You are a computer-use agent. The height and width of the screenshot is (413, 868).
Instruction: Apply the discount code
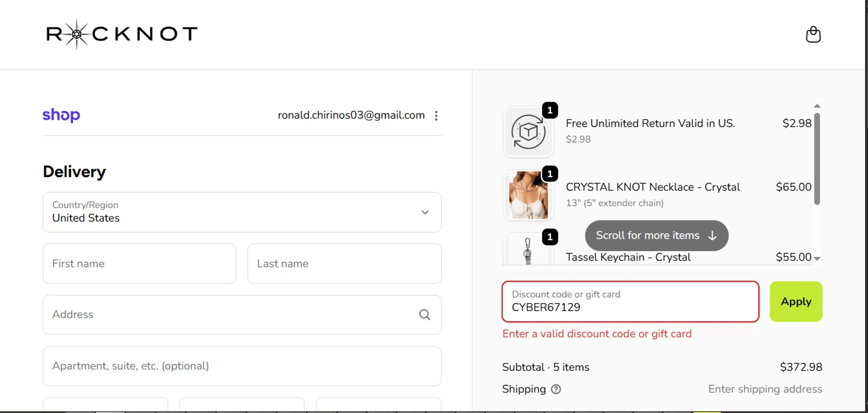[796, 301]
